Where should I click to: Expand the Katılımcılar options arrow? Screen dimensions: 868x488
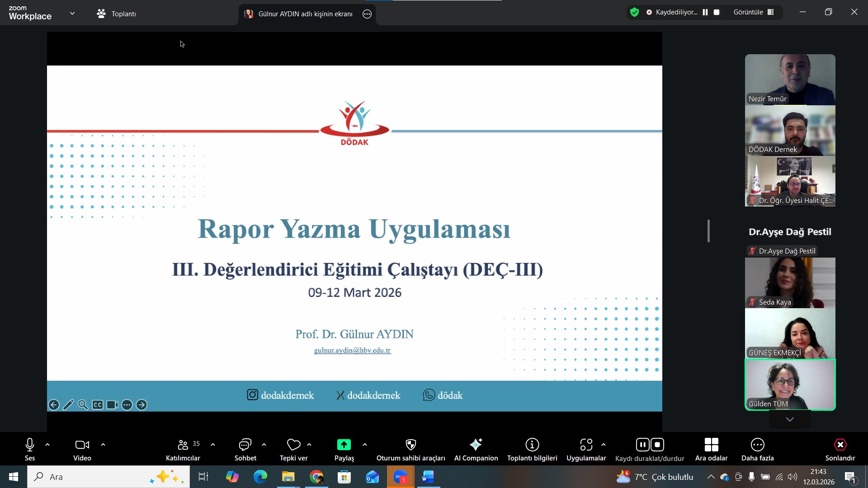tap(213, 445)
